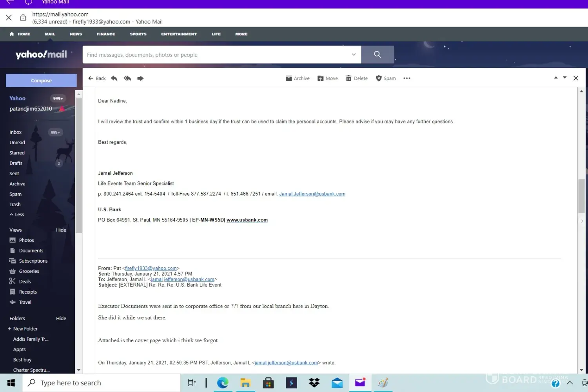The width and height of the screenshot is (588, 392).
Task: Open the Move menu
Action: point(327,78)
